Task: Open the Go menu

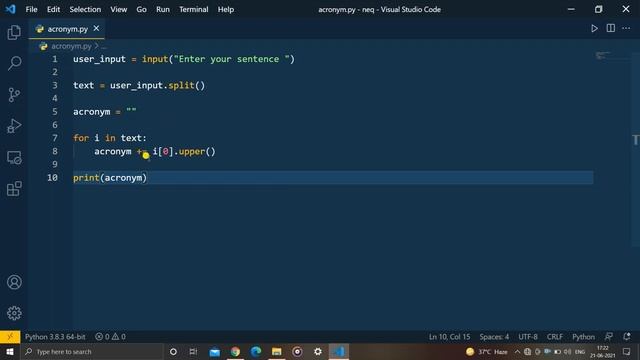Action: [x=141, y=9]
